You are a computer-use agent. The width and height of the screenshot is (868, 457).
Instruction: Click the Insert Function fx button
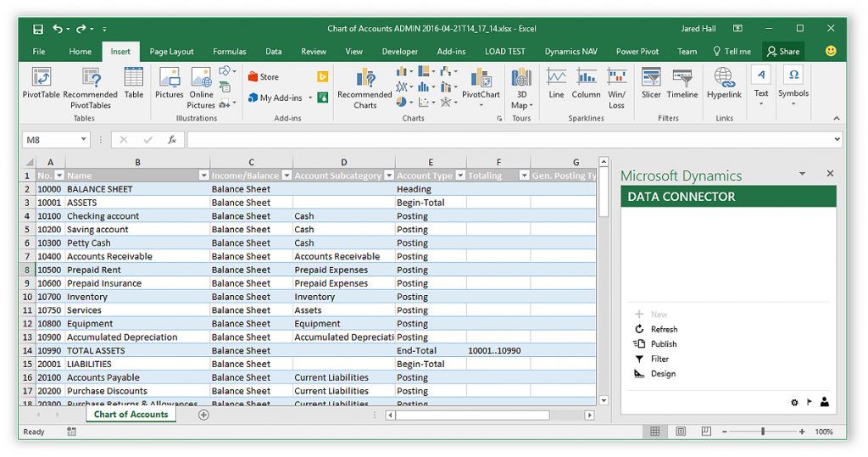[172, 140]
